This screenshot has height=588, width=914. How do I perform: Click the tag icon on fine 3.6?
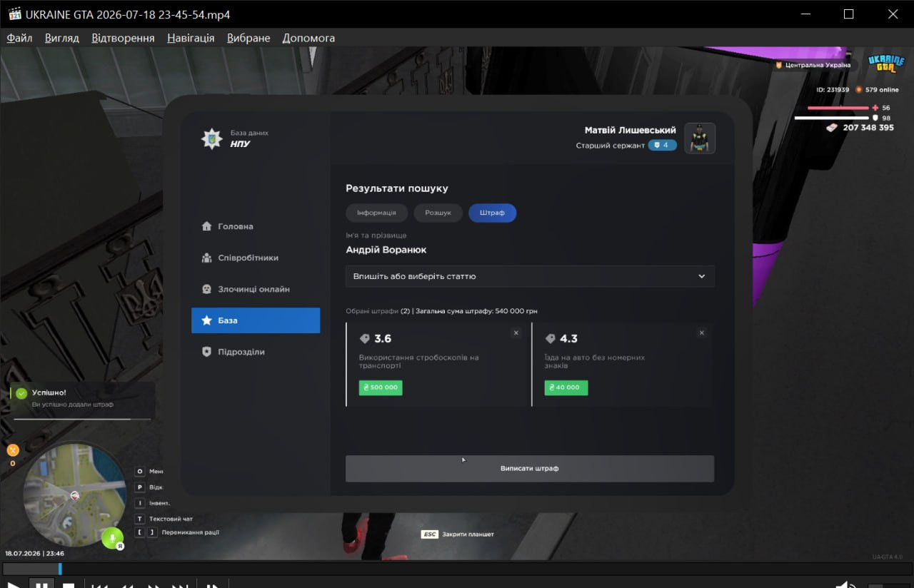click(364, 339)
